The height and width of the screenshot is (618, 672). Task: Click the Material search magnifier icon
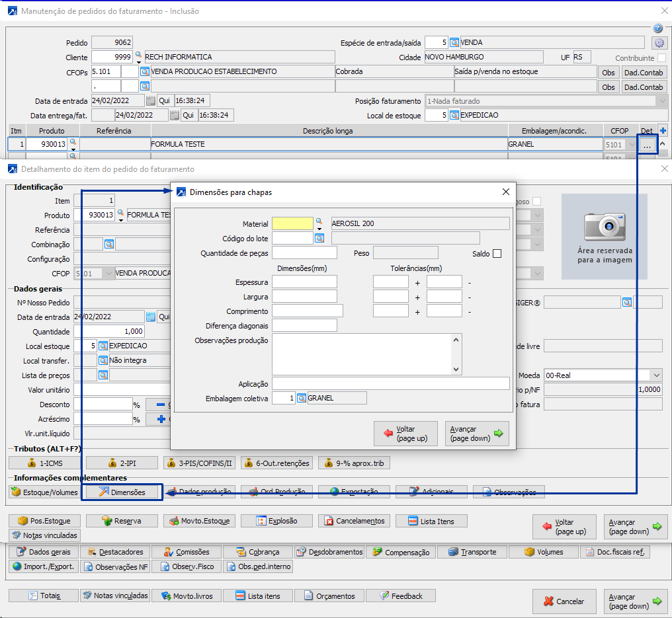tap(319, 222)
